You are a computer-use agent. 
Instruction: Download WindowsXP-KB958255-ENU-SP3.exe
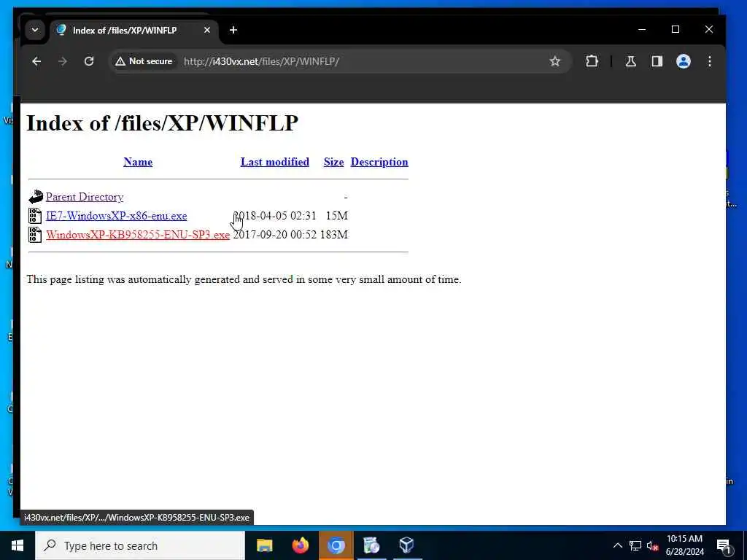coord(138,235)
